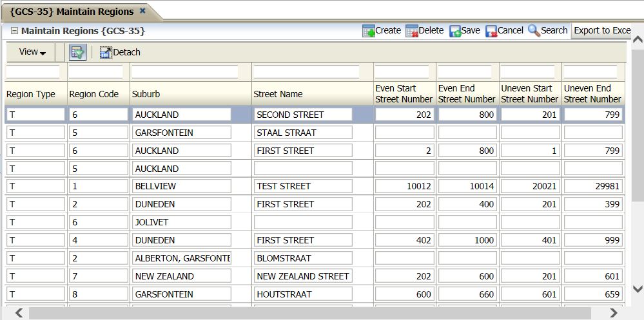Select the {GCS-35} Maintain Regions tab

coord(72,12)
